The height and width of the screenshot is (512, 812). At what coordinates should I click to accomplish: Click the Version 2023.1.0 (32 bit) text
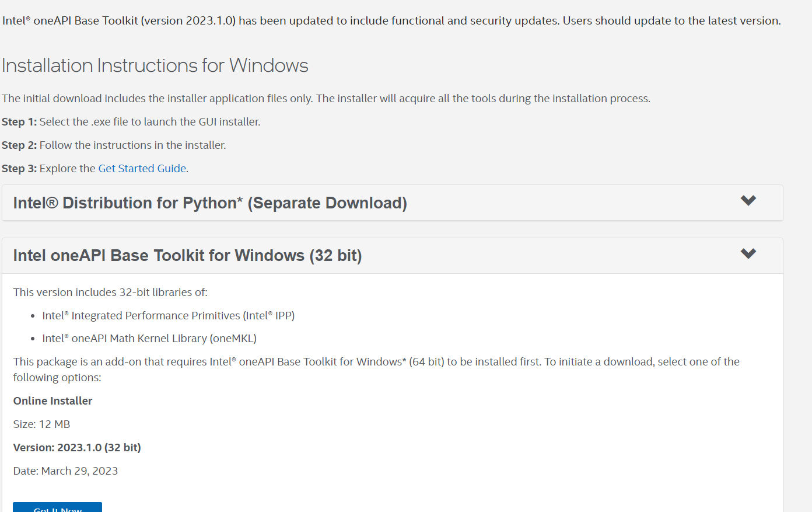pyautogui.click(x=77, y=448)
